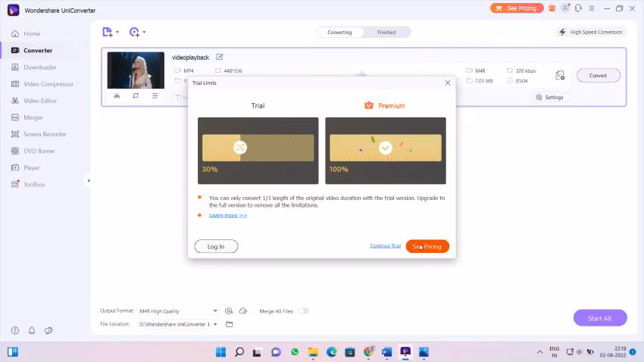Open the Learn more link
The width and height of the screenshot is (644, 362).
(x=228, y=216)
